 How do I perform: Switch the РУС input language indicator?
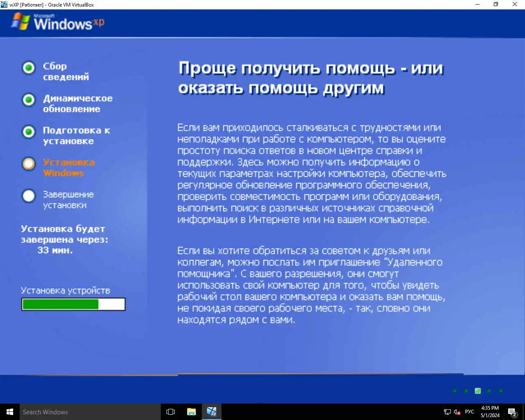pos(470,412)
